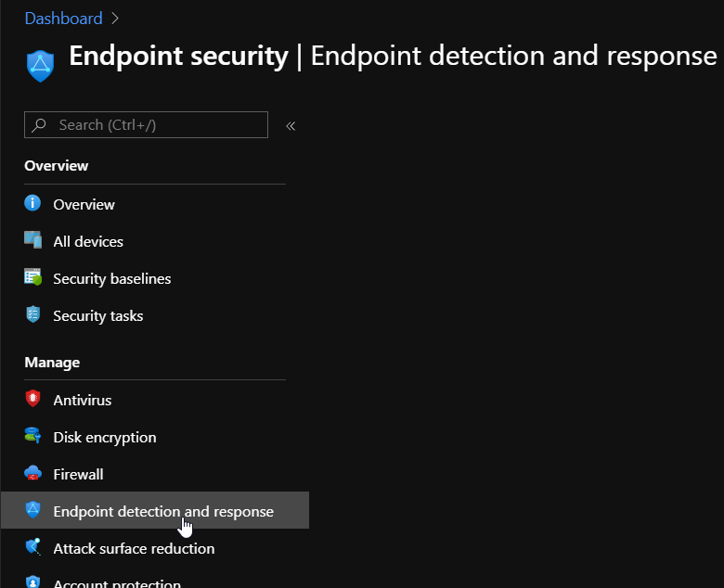Collapse the sidebar with double-chevron button
724x588 pixels.
point(291,125)
